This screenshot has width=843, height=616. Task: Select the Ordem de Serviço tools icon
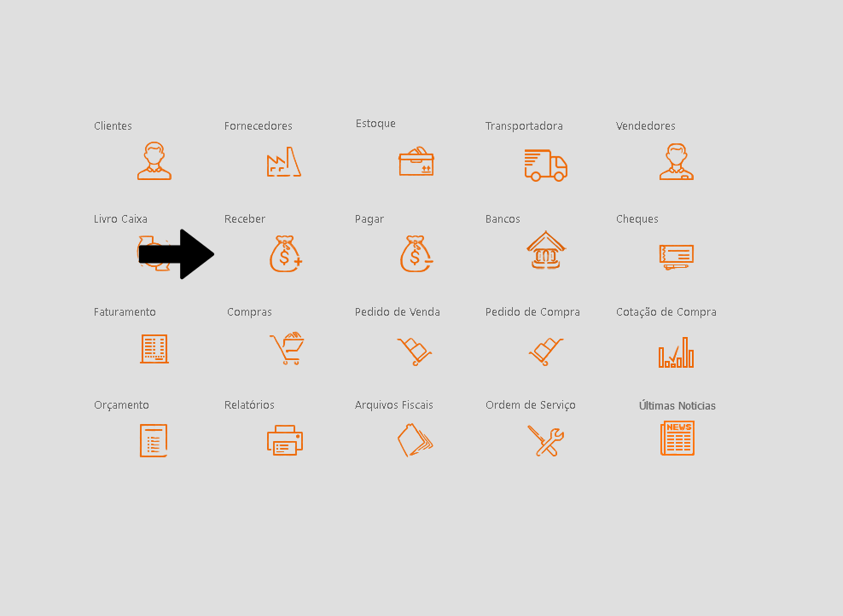546,441
